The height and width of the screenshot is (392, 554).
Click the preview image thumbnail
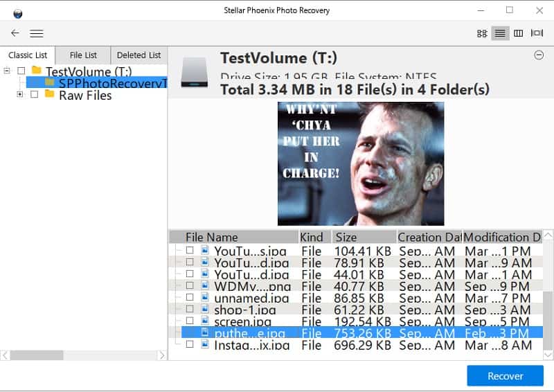coord(361,163)
